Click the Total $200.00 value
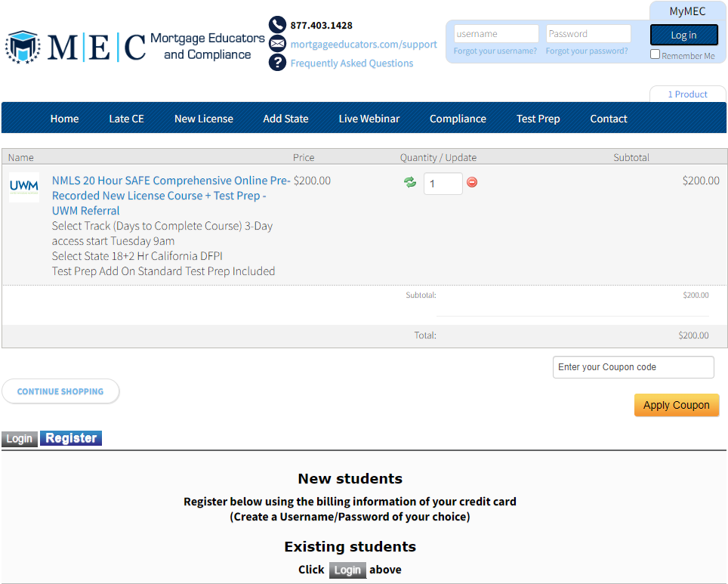 [693, 335]
